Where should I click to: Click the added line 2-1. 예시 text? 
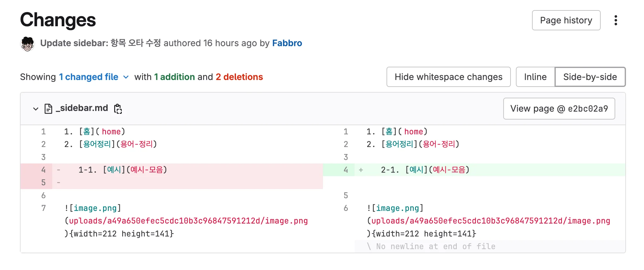[425, 170]
